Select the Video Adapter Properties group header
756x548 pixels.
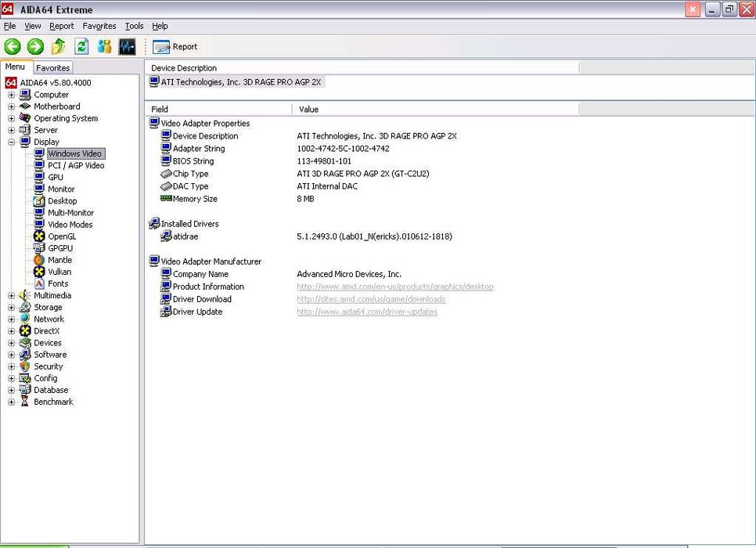click(200, 124)
